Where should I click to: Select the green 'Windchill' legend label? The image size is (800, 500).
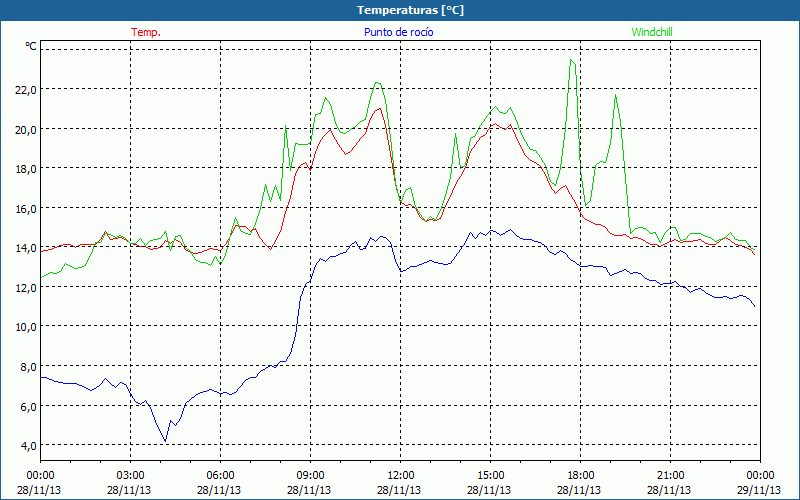(652, 32)
